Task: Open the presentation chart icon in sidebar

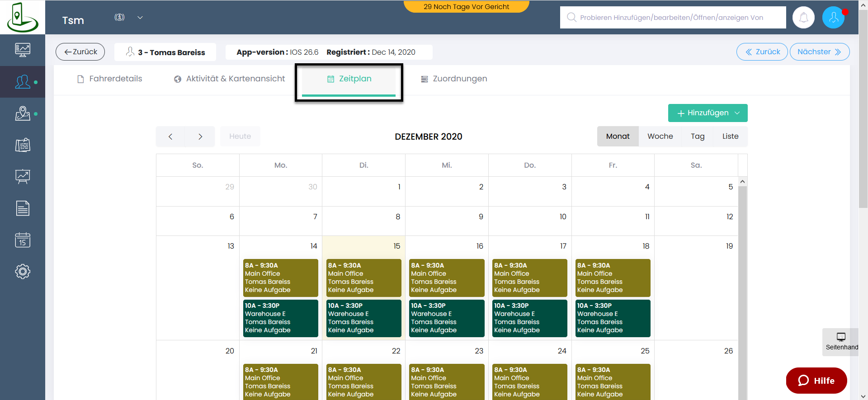Action: (x=23, y=177)
